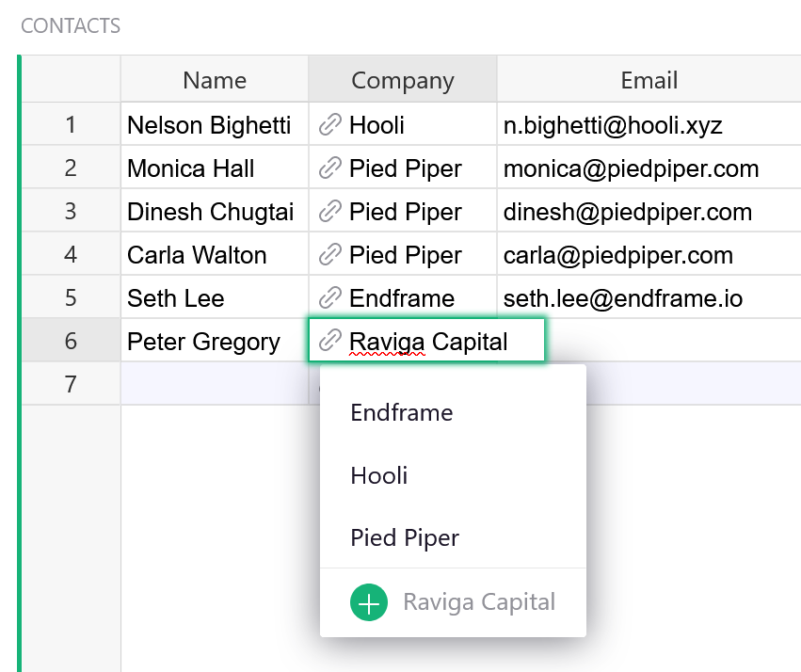Click the link icon beside Hooli
The height and width of the screenshot is (672, 801).
pyautogui.click(x=329, y=125)
